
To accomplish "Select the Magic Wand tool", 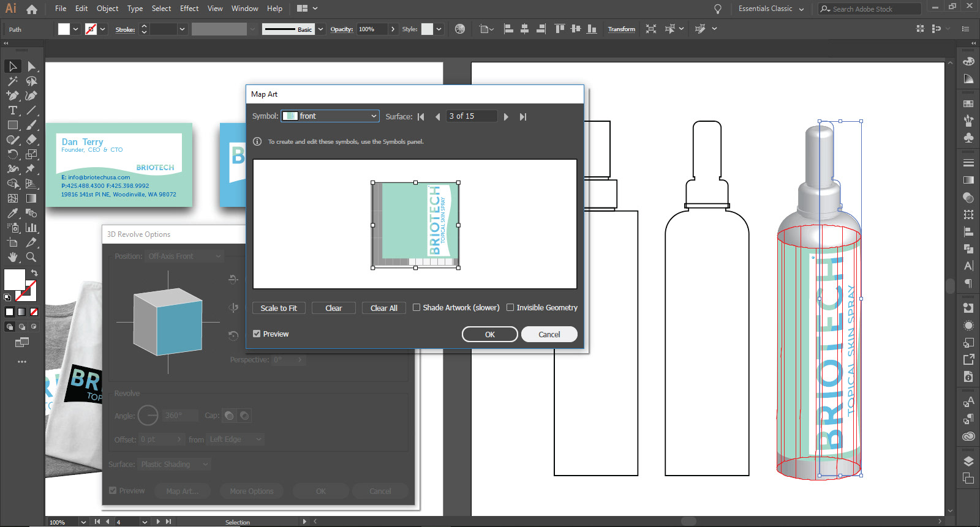I will [x=13, y=81].
